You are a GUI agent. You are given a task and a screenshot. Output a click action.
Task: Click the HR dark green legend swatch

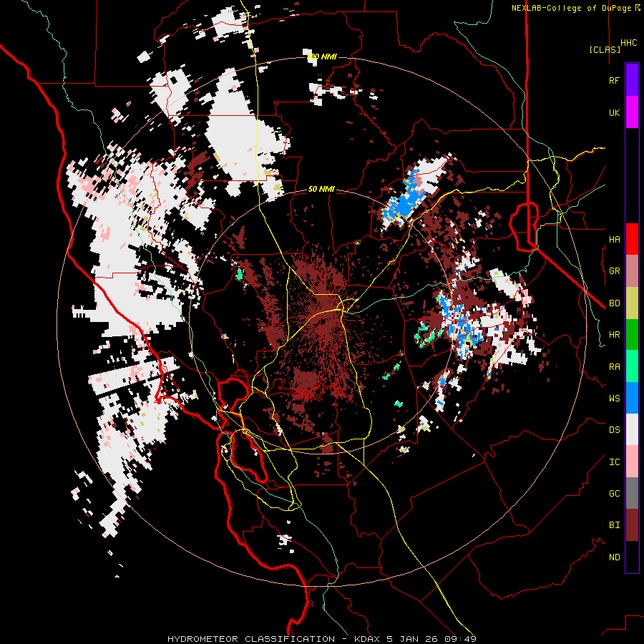coord(632,335)
